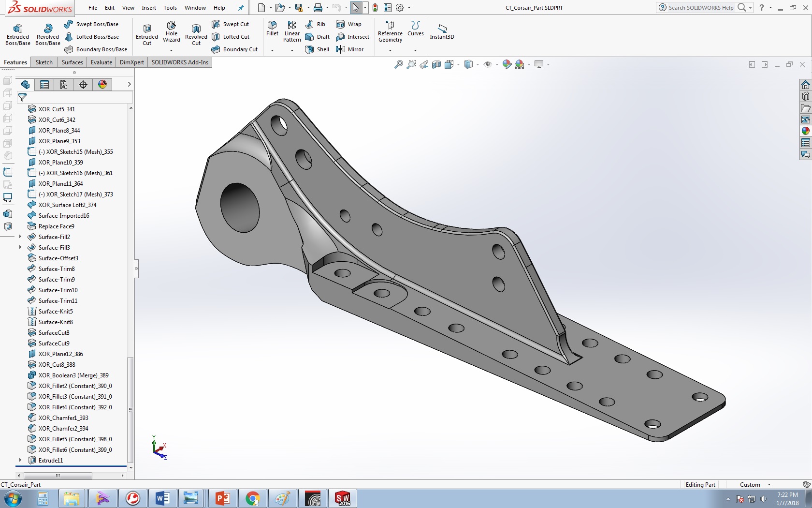
Task: Click the Section View icon
Action: pyautogui.click(x=436, y=64)
